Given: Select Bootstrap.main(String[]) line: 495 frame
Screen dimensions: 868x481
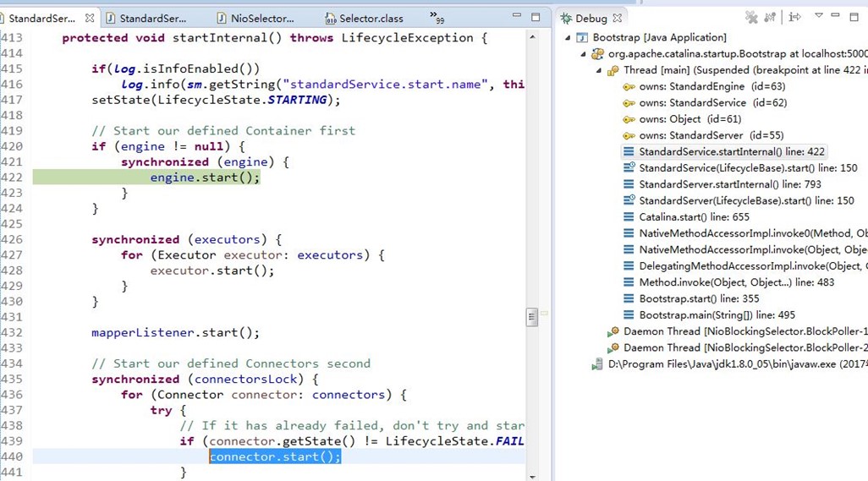Looking at the screenshot, I should tap(717, 315).
